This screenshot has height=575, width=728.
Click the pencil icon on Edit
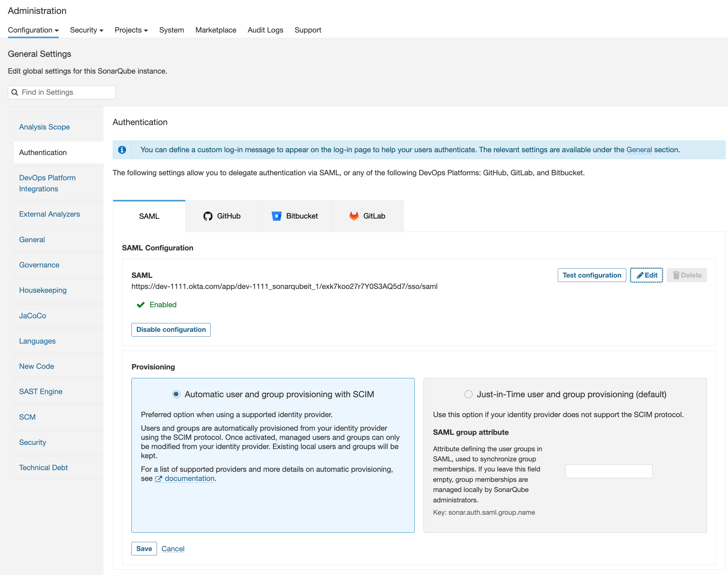pos(640,275)
